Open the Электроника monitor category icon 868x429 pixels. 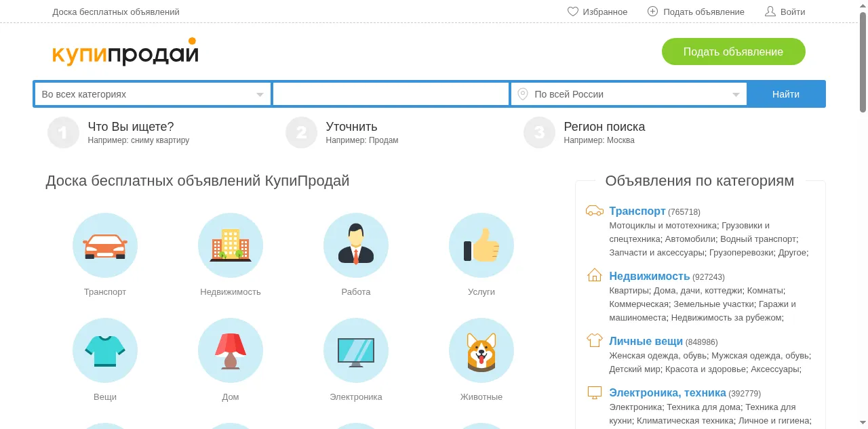[x=356, y=350]
